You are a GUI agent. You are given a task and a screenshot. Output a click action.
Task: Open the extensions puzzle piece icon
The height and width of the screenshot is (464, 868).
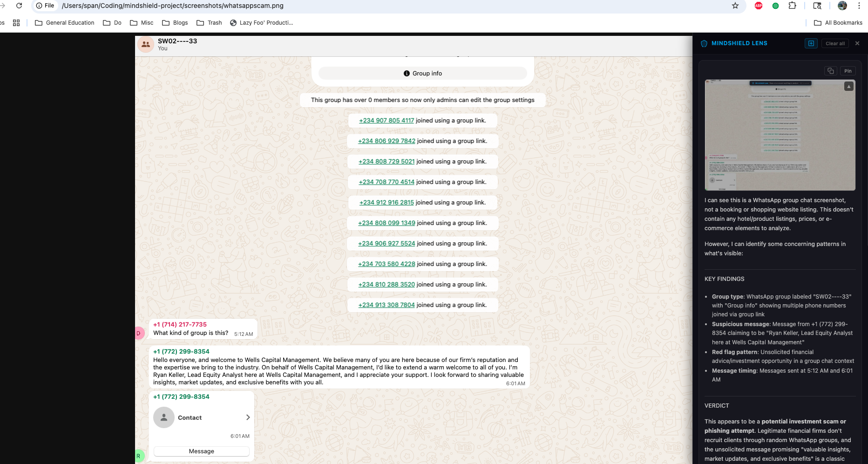[792, 6]
